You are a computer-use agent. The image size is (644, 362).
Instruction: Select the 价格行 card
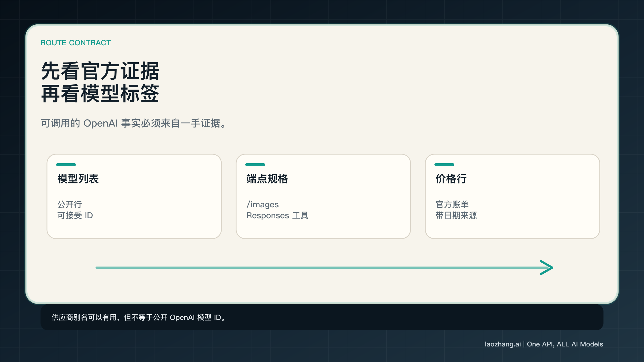coord(513,196)
